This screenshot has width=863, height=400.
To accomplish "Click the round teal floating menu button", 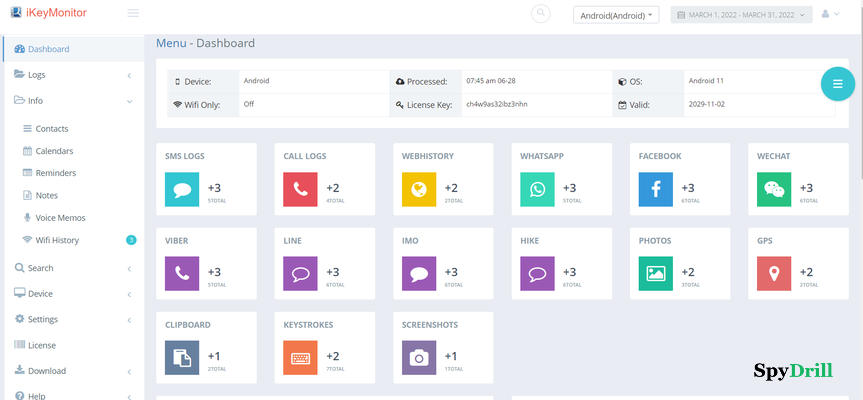I will [836, 84].
